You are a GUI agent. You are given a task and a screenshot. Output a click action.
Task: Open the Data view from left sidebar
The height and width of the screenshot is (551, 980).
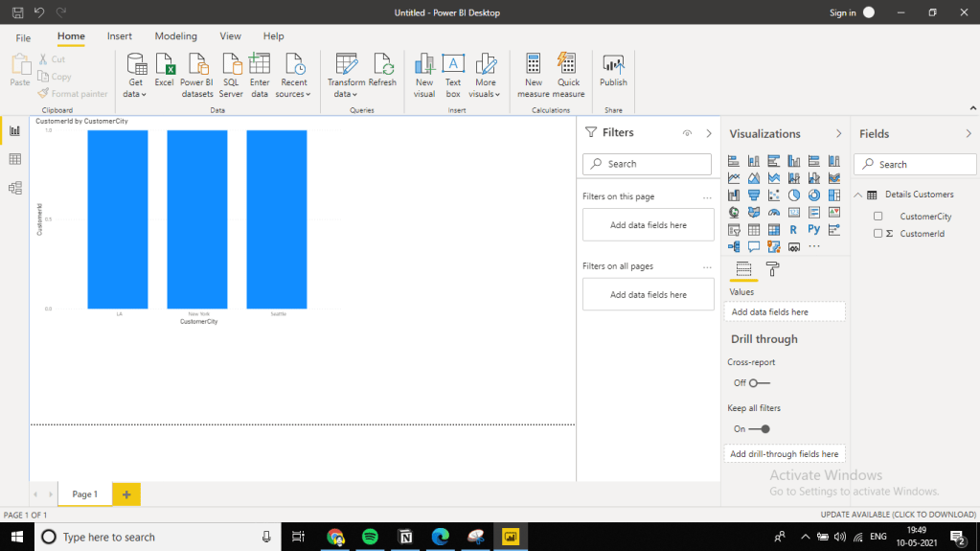click(14, 159)
